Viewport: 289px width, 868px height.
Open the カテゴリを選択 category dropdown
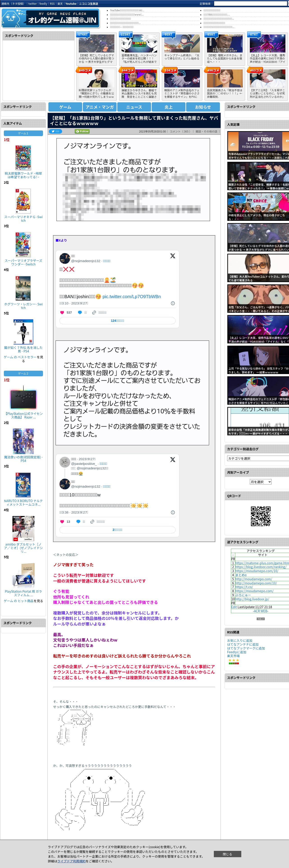258,458
